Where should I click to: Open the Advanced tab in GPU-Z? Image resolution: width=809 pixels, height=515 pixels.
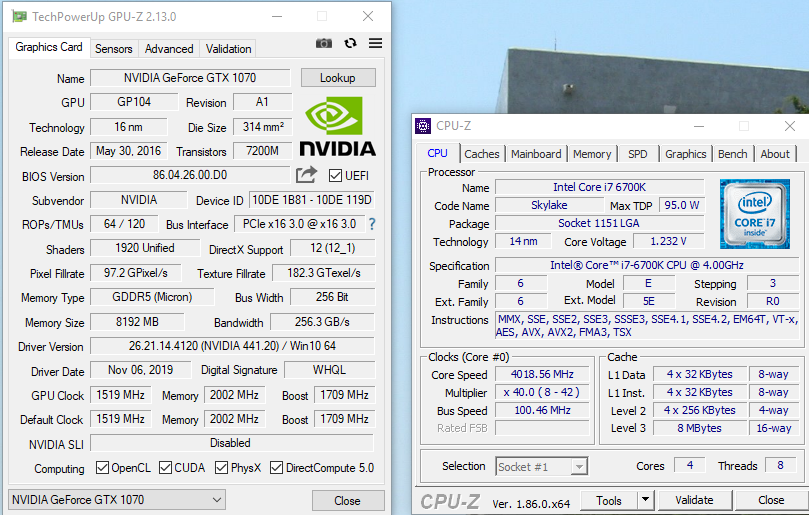169,49
